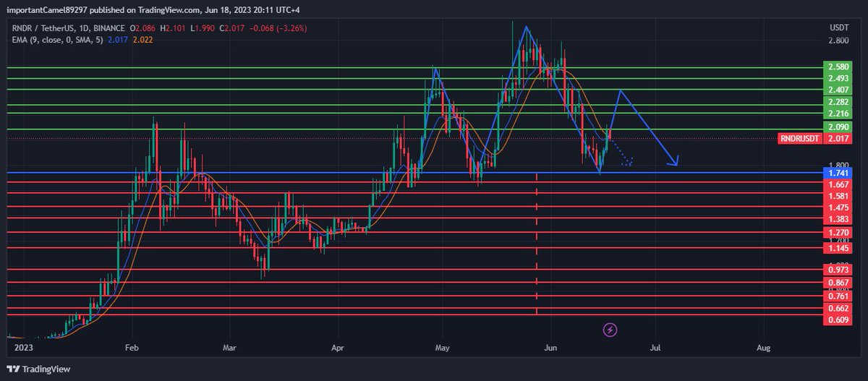Select the red 1.145 price level label
Image resolution: width=868 pixels, height=381 pixels.
[x=838, y=248]
